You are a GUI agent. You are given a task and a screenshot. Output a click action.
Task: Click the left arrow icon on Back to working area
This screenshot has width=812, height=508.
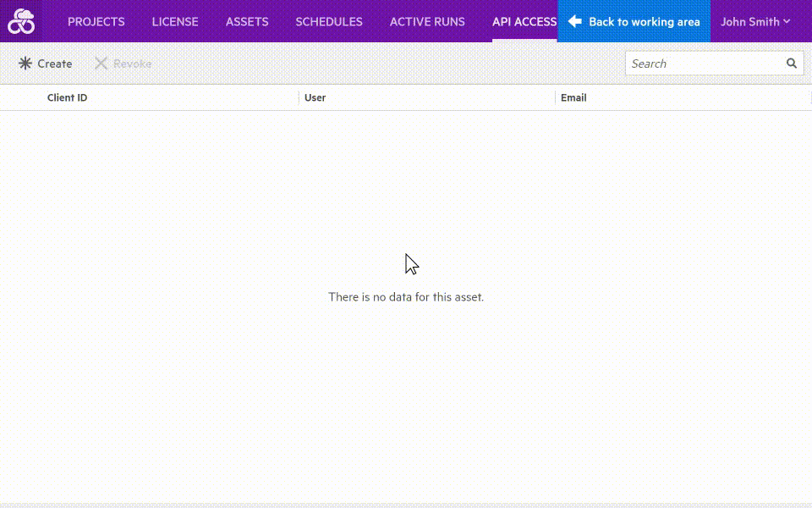574,21
